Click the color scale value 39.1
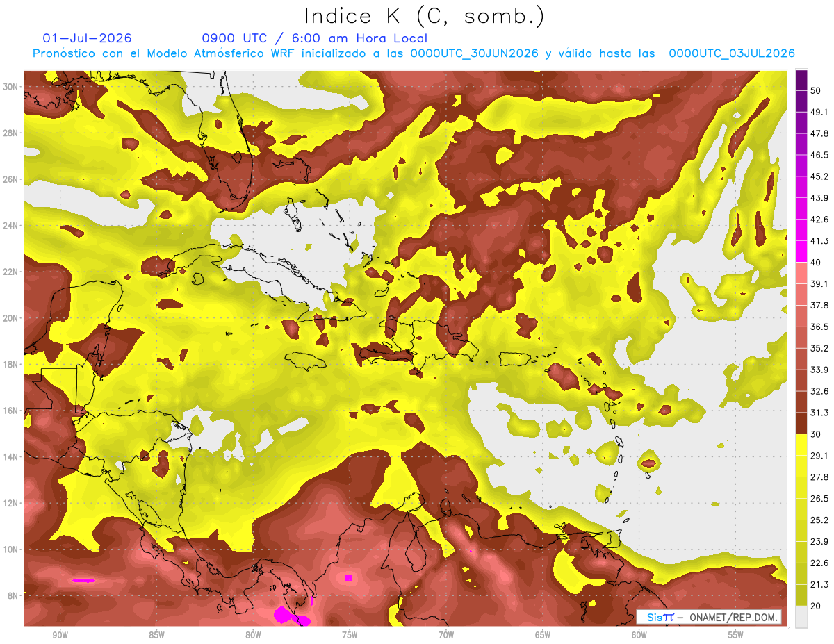 (x=819, y=283)
